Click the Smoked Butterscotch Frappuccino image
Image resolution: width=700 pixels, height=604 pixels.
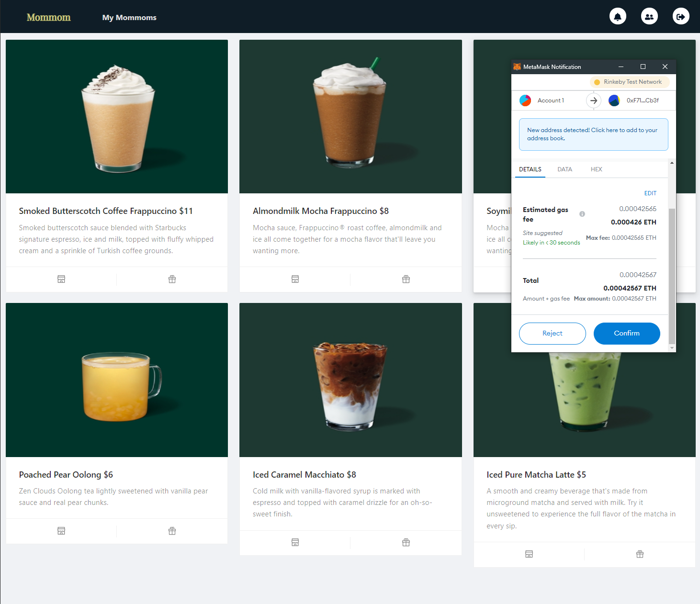[x=117, y=117]
